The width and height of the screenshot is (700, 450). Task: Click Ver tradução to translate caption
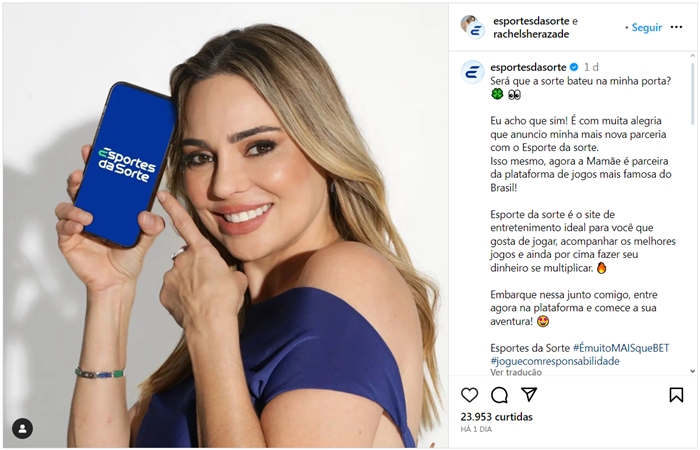(x=516, y=372)
